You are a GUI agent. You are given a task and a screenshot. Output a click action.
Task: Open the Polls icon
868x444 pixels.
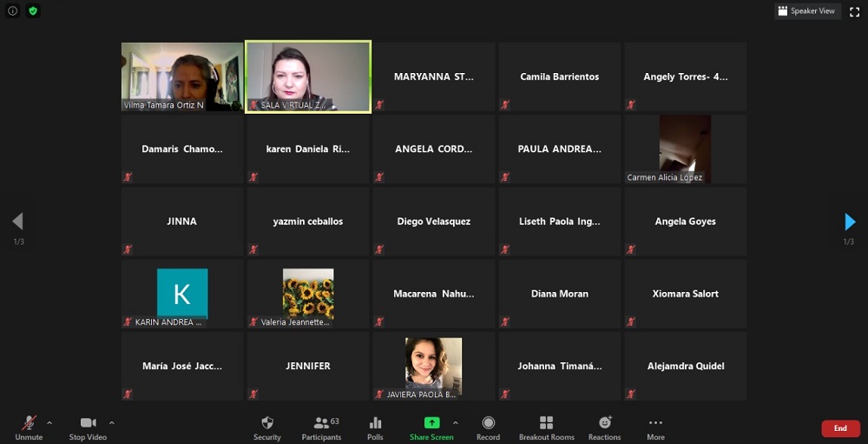click(375, 423)
